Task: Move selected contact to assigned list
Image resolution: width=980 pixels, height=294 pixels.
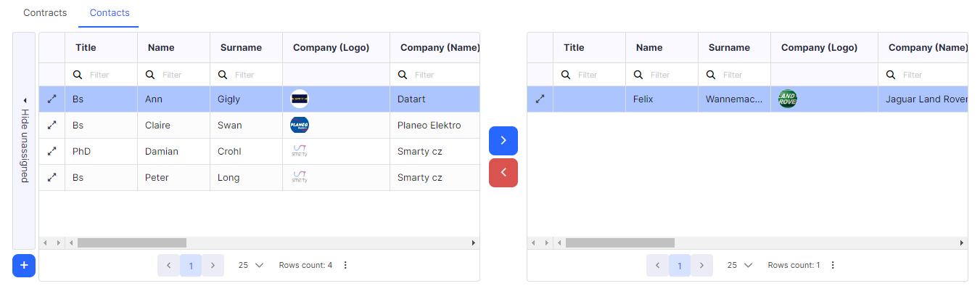Action: pyautogui.click(x=503, y=141)
